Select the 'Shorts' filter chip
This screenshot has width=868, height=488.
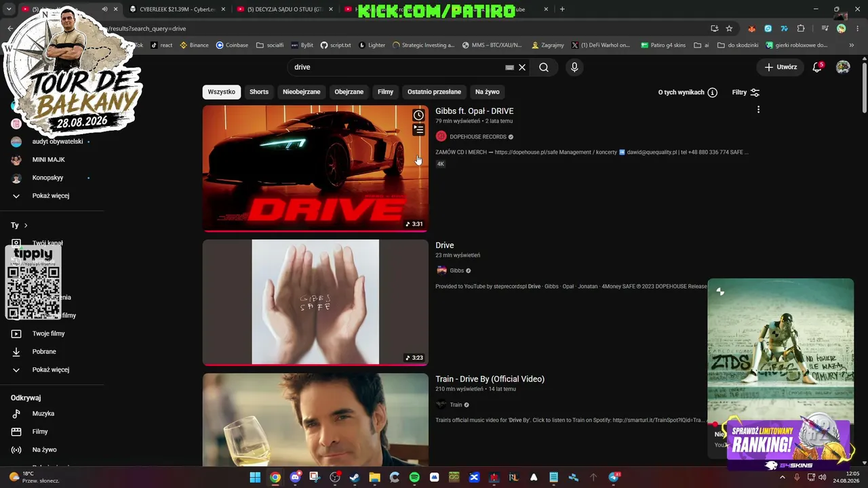click(259, 92)
